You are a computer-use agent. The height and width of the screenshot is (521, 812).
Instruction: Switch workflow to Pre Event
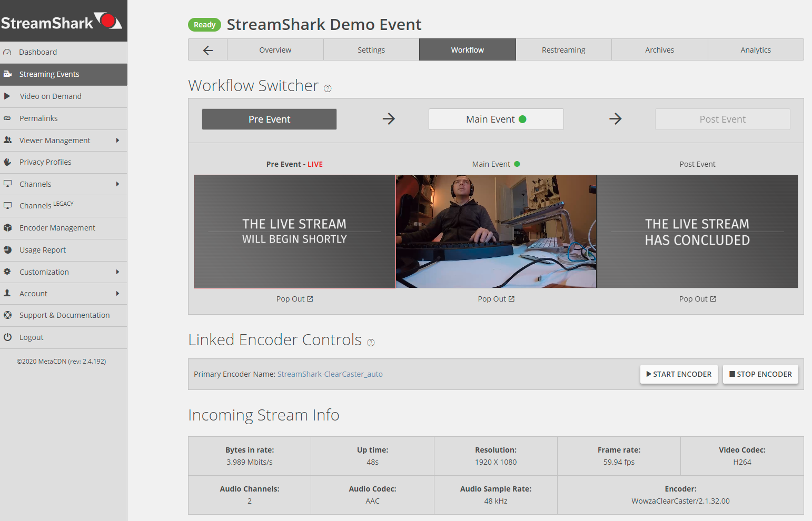tap(269, 119)
